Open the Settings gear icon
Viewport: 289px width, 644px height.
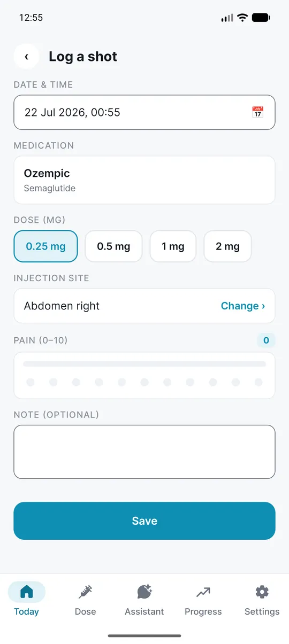[x=262, y=592]
